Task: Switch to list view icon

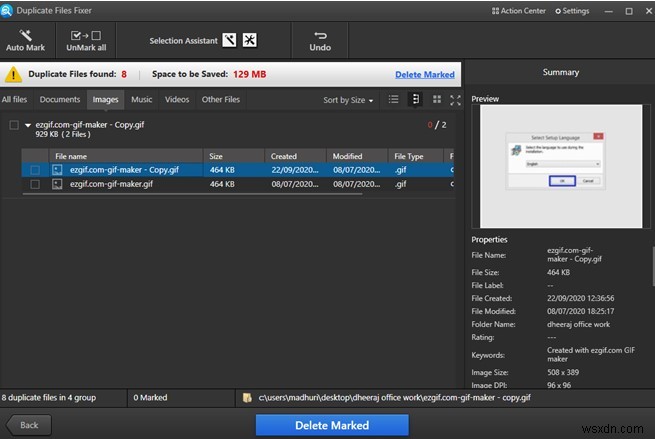Action: (x=393, y=99)
